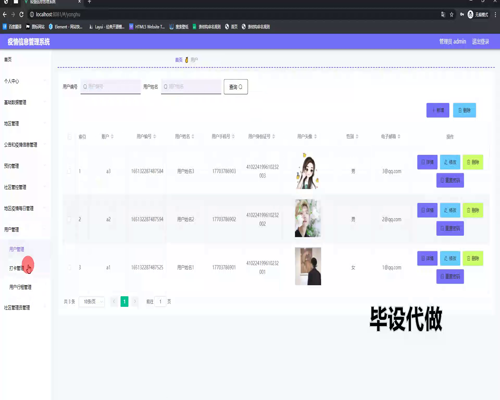
Task: Open 详情 for user a3
Action: point(427,162)
